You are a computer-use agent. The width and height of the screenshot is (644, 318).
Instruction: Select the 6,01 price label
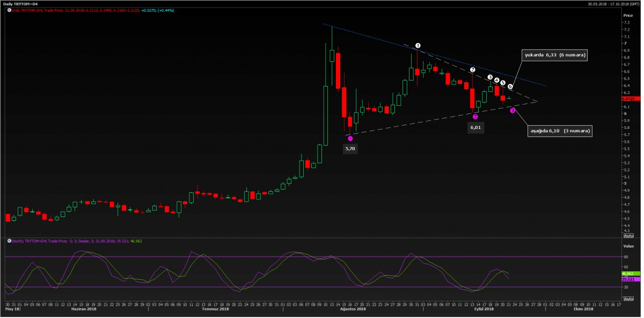pos(475,128)
